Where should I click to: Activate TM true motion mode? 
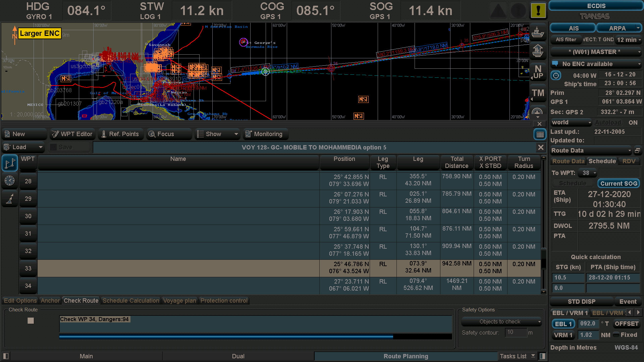[538, 93]
